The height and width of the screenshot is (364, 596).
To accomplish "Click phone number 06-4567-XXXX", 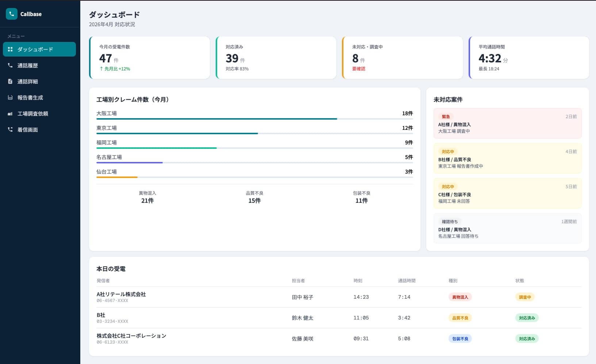I will tap(112, 301).
